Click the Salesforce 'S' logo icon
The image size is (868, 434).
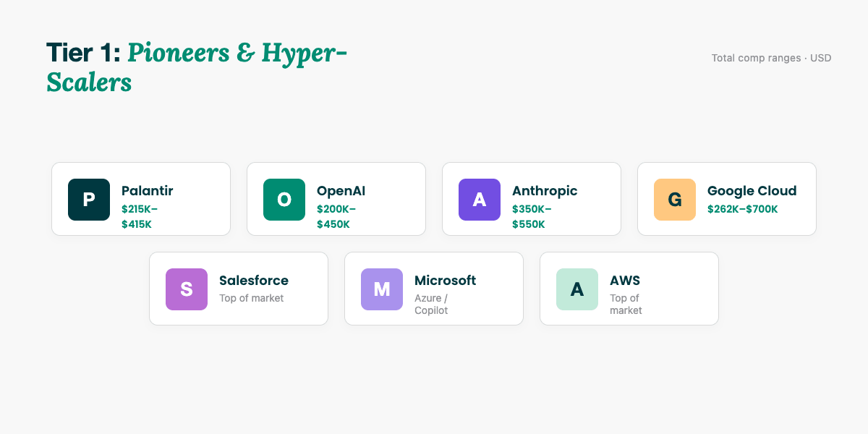pyautogui.click(x=187, y=289)
